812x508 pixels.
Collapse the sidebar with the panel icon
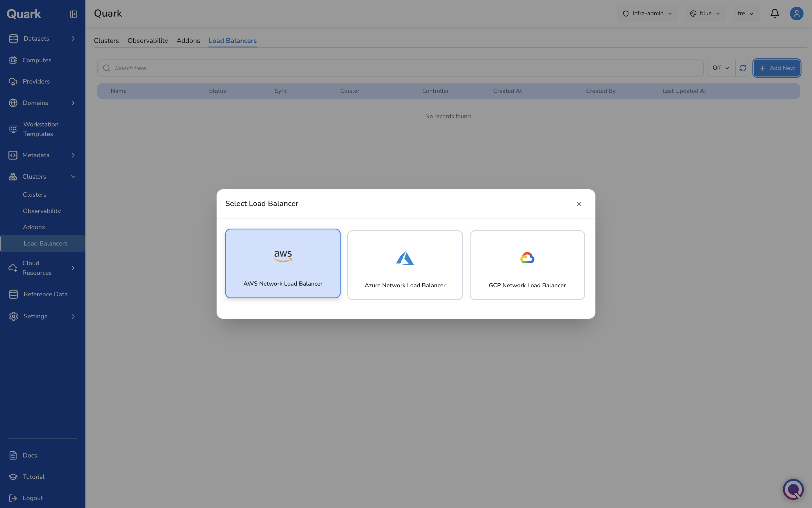pos(74,14)
